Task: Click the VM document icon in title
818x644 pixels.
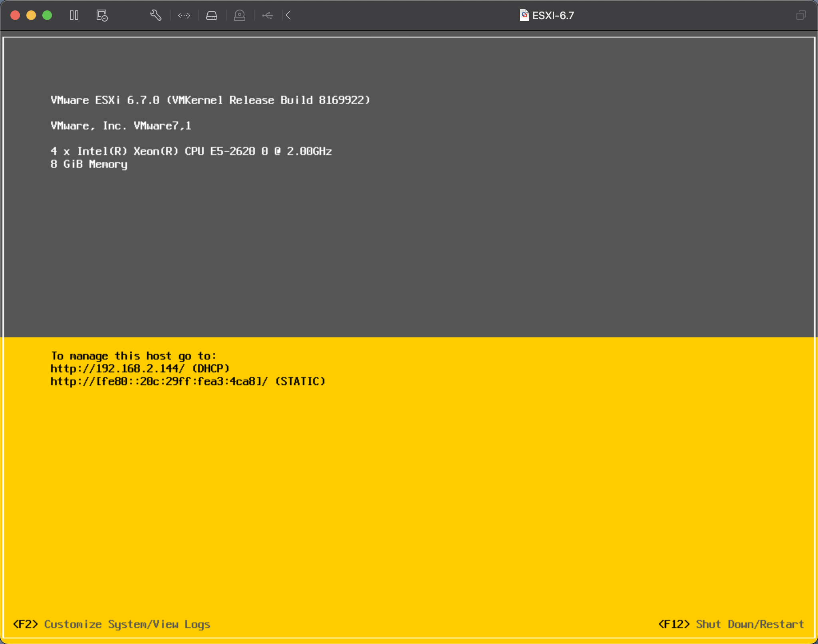Action: point(524,15)
